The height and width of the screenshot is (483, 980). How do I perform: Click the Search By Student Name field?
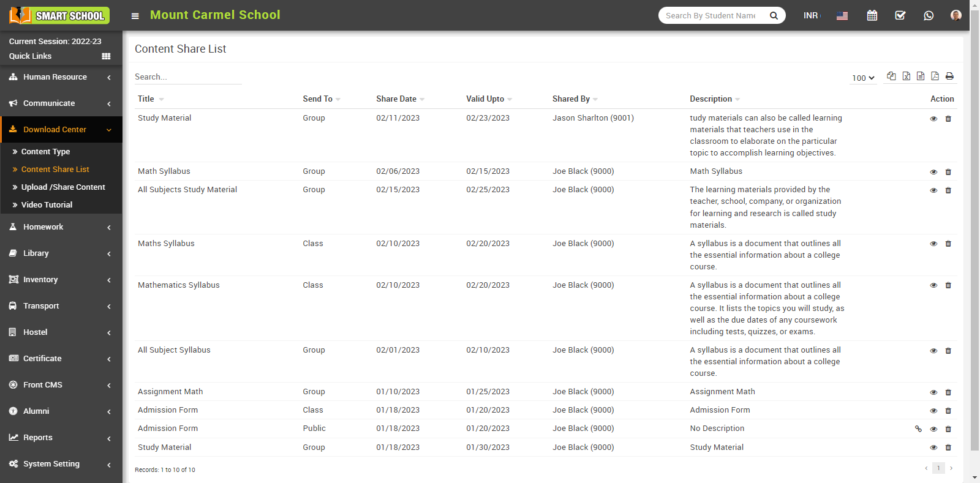click(x=710, y=15)
